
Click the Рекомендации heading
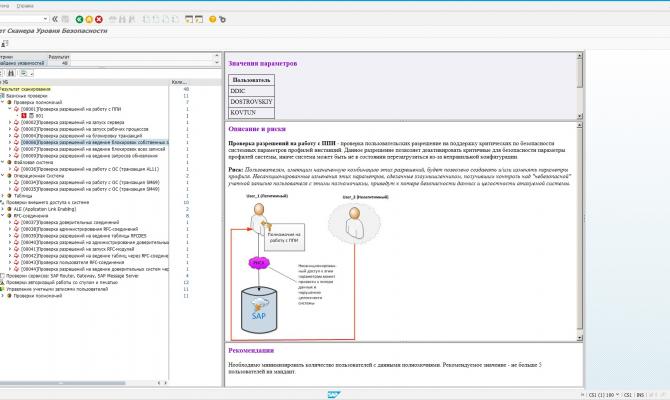click(x=251, y=350)
